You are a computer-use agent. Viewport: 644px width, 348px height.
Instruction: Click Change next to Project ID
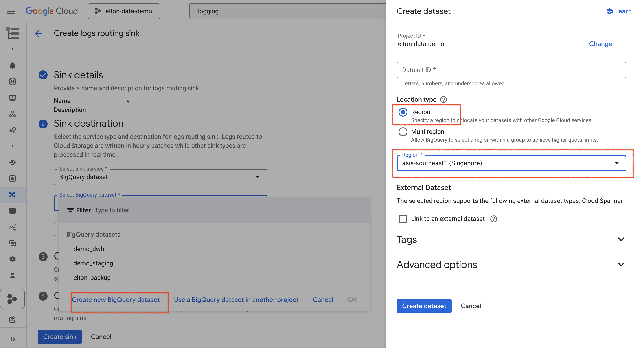(600, 44)
